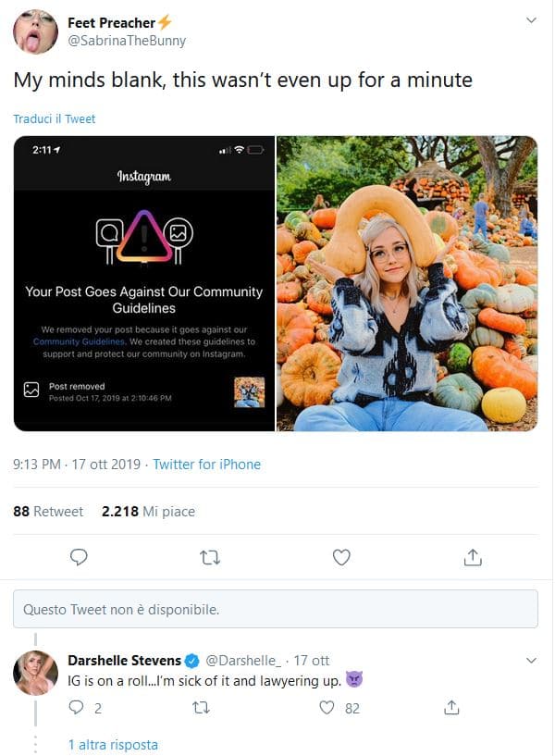Open 'Twitter for iPhone' source link
Image resolution: width=555 pixels, height=756 pixels.
point(206,464)
